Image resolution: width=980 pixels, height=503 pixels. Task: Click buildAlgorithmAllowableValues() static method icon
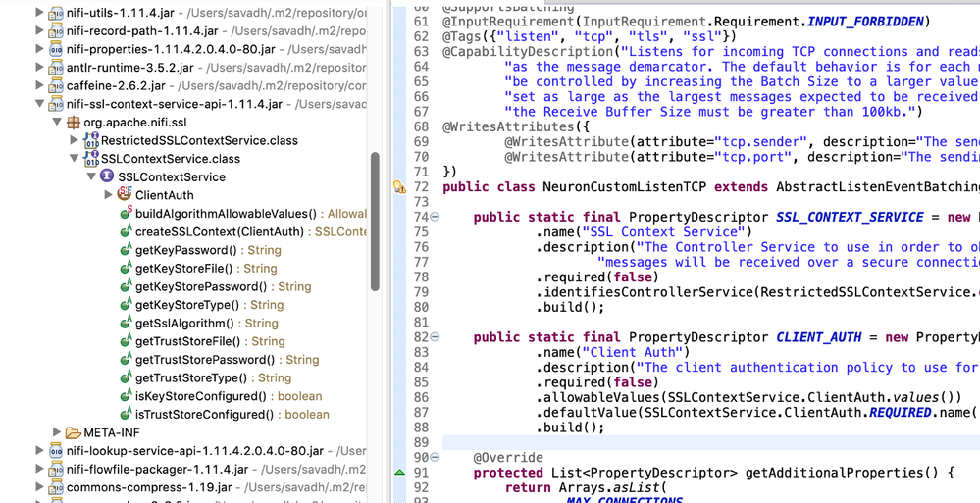(x=126, y=213)
